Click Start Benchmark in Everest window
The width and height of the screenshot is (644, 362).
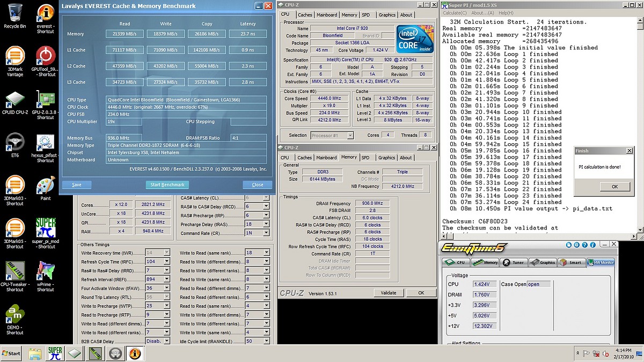click(x=167, y=184)
